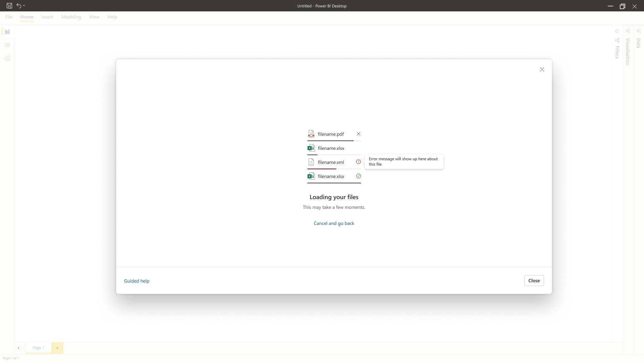Cancel filename.pdf upload with X icon
Viewport: 644px width, 362px height.
click(359, 134)
